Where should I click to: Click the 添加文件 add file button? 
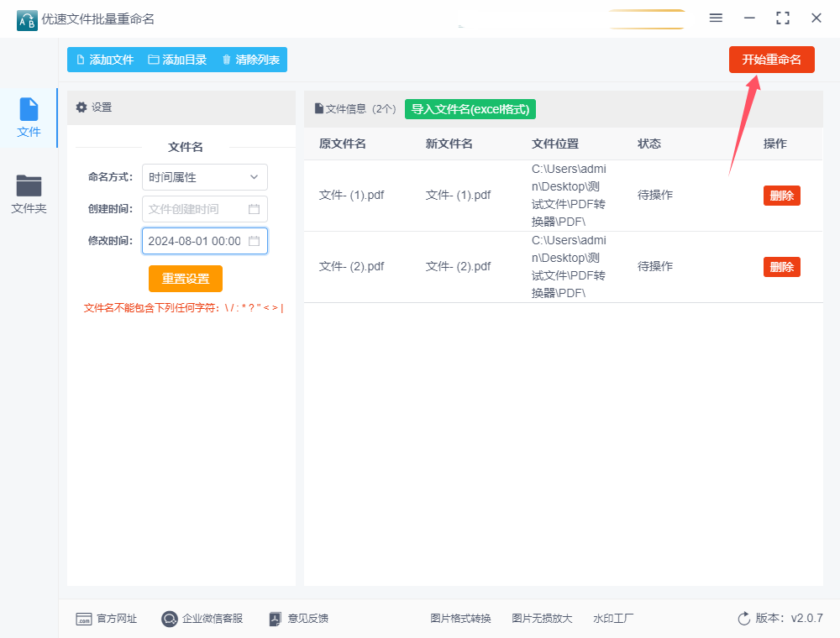click(x=105, y=60)
